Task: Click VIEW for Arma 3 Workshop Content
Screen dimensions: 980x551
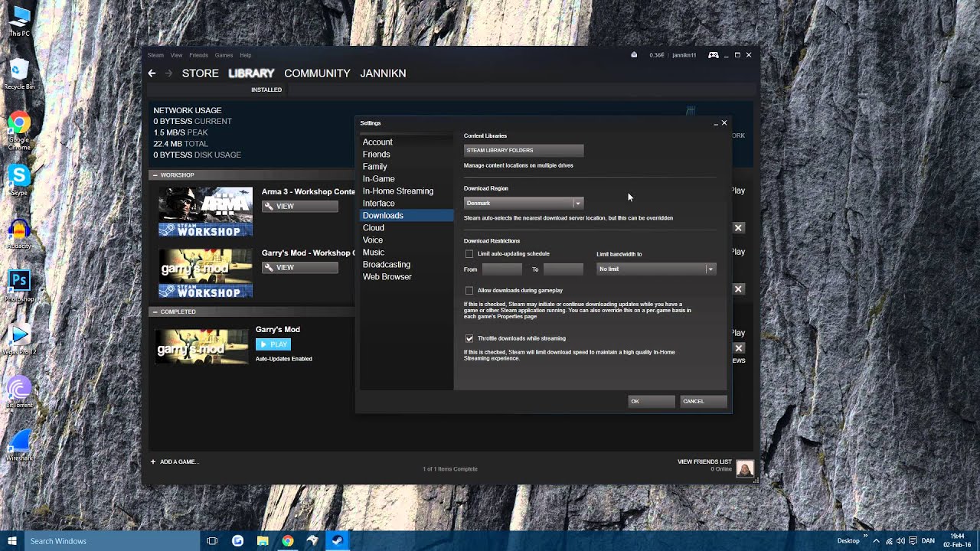Action: click(x=300, y=206)
